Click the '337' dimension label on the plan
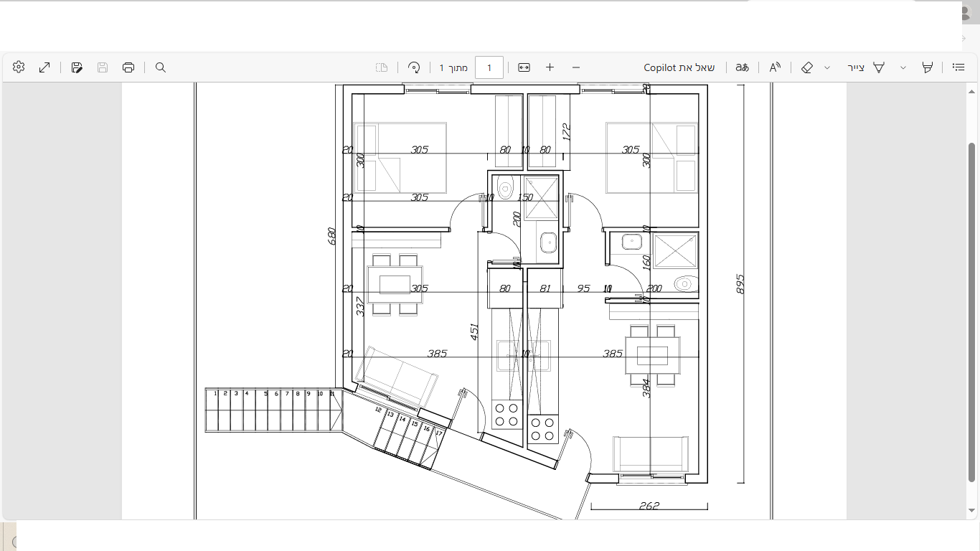Viewport: 980px width, 551px height. click(x=361, y=306)
